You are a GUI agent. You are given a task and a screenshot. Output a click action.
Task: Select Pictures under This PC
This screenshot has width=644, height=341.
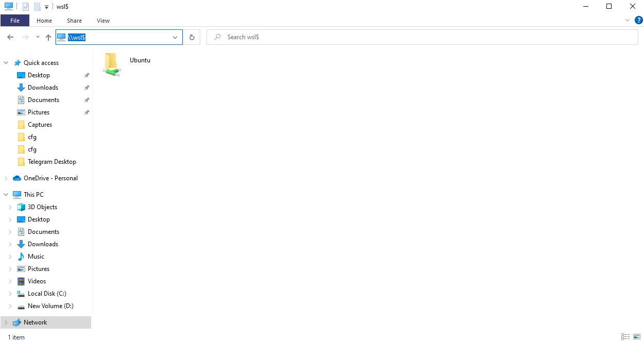(x=39, y=269)
